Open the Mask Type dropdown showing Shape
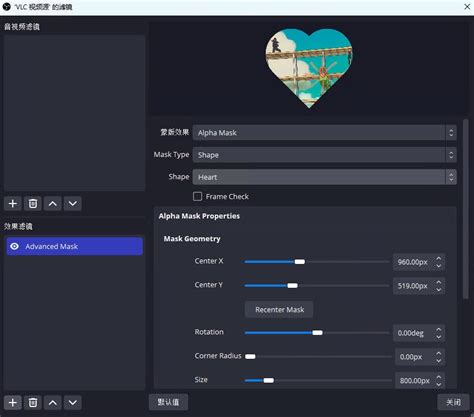The height and width of the screenshot is (417, 474). pyautogui.click(x=324, y=155)
